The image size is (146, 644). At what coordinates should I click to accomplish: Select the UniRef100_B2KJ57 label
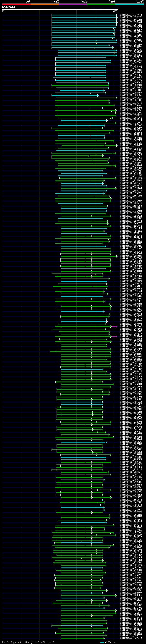pyautogui.click(x=131, y=95)
